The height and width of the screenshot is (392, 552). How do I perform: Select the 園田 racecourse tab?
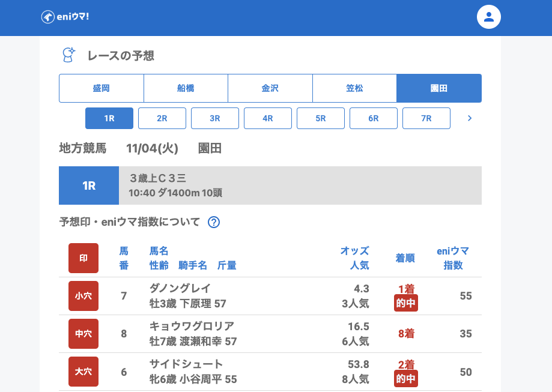tap(439, 88)
